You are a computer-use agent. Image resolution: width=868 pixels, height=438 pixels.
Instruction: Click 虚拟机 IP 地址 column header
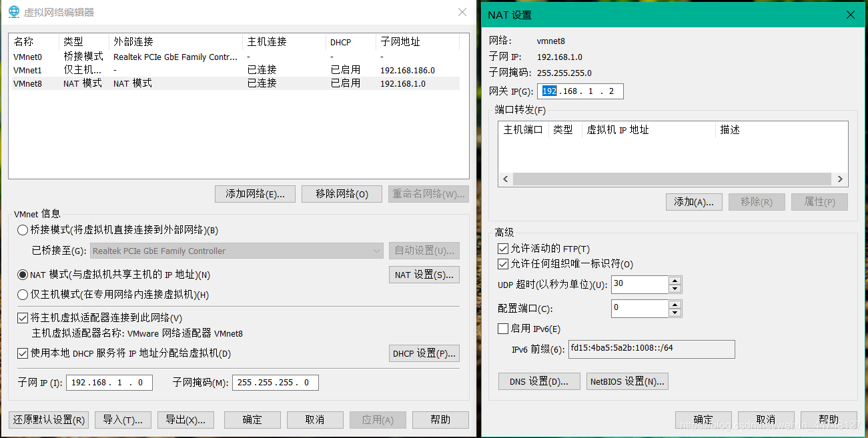coord(648,130)
